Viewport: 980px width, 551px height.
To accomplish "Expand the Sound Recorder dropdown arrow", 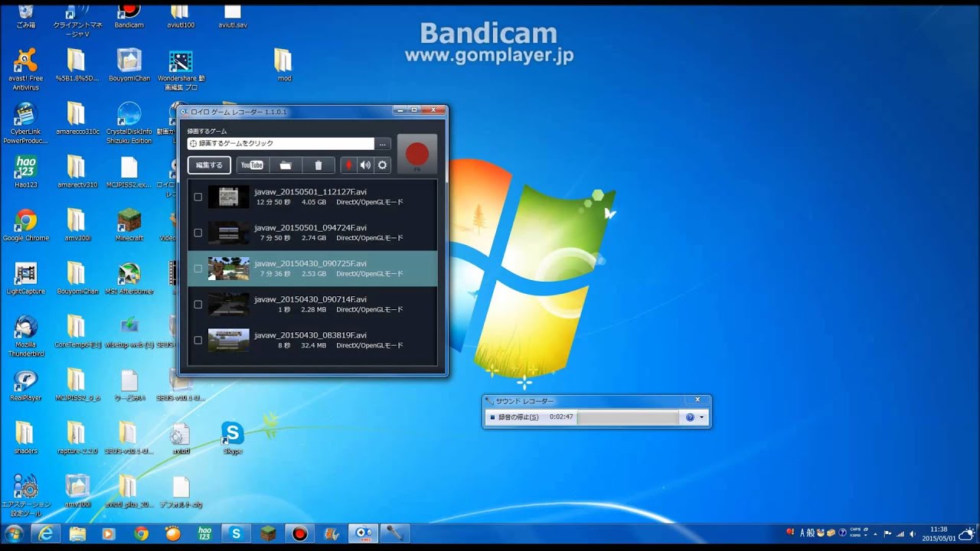I will pos(703,418).
